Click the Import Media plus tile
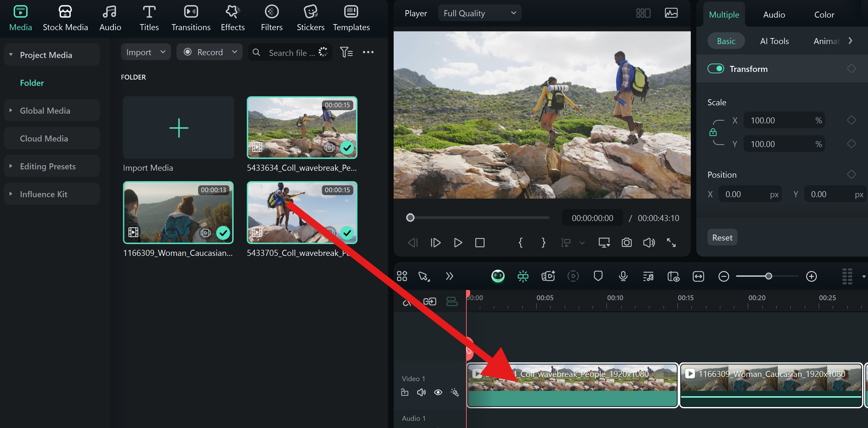 tap(178, 128)
